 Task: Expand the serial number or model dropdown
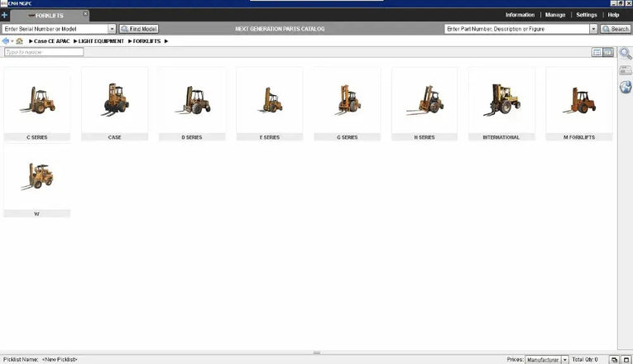112,29
